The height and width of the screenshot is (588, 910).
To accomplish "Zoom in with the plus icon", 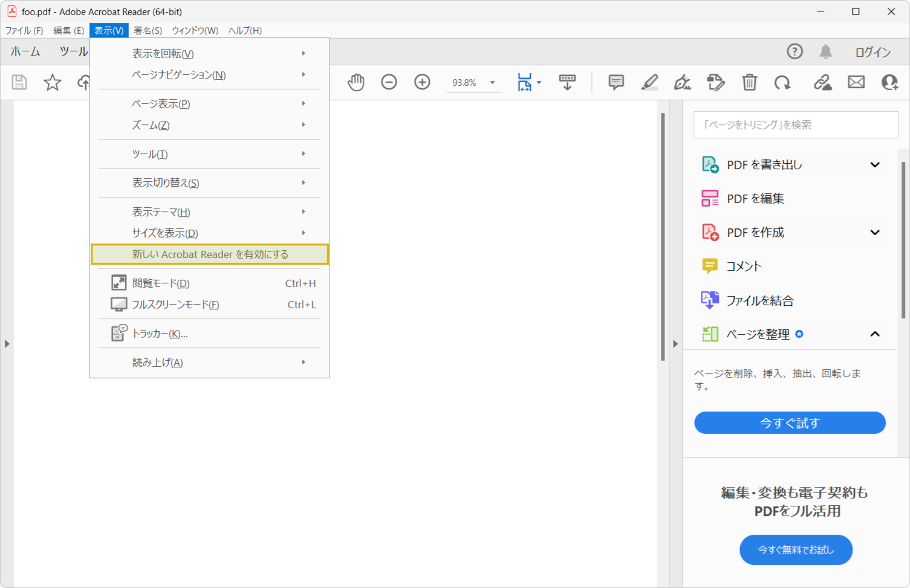I will [422, 82].
